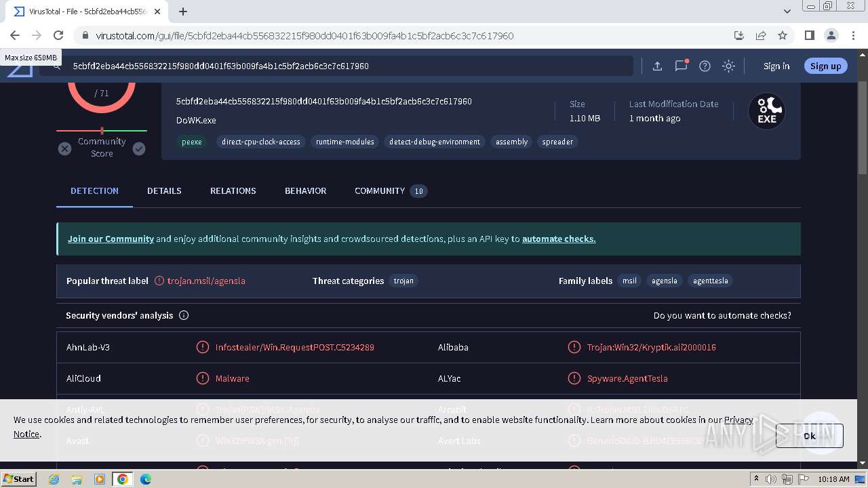Click the browser back arrow

point(15,35)
